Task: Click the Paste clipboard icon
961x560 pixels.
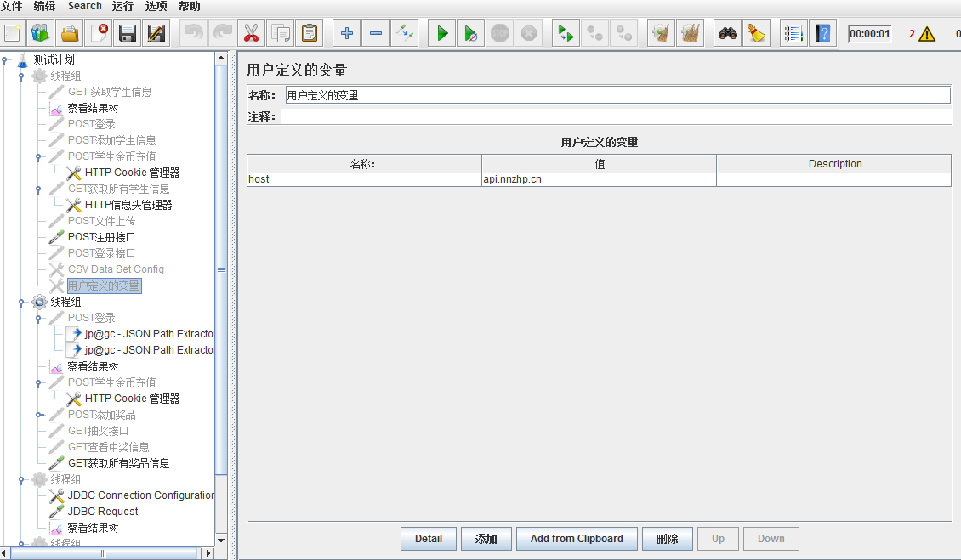Action: pos(310,33)
